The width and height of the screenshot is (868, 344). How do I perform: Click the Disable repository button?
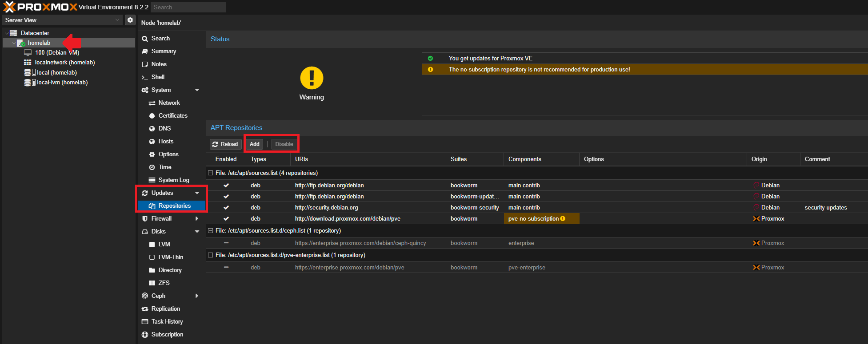pyautogui.click(x=284, y=144)
